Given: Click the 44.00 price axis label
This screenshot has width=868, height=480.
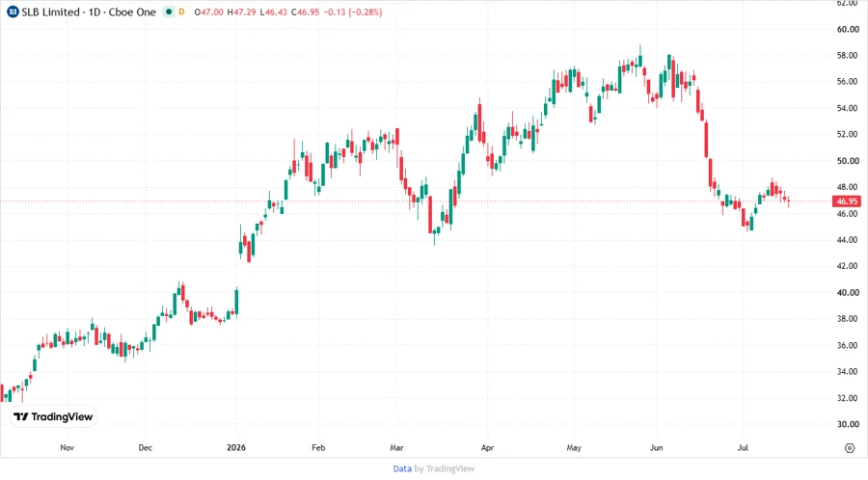Looking at the screenshot, I should click(848, 240).
